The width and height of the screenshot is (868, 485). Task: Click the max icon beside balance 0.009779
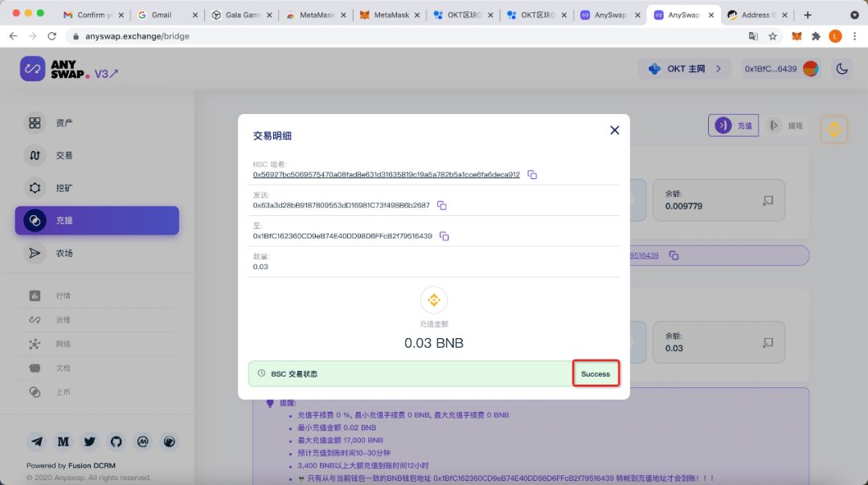[768, 200]
